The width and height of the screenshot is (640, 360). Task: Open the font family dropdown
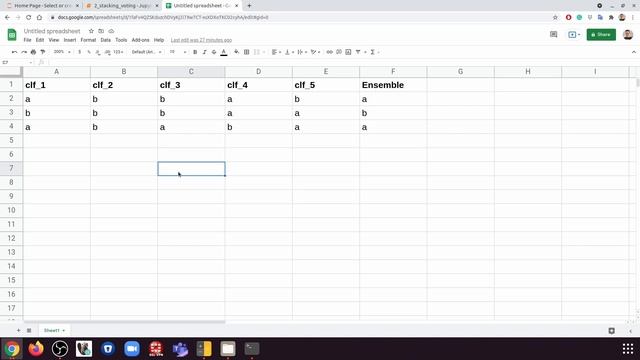(147, 52)
